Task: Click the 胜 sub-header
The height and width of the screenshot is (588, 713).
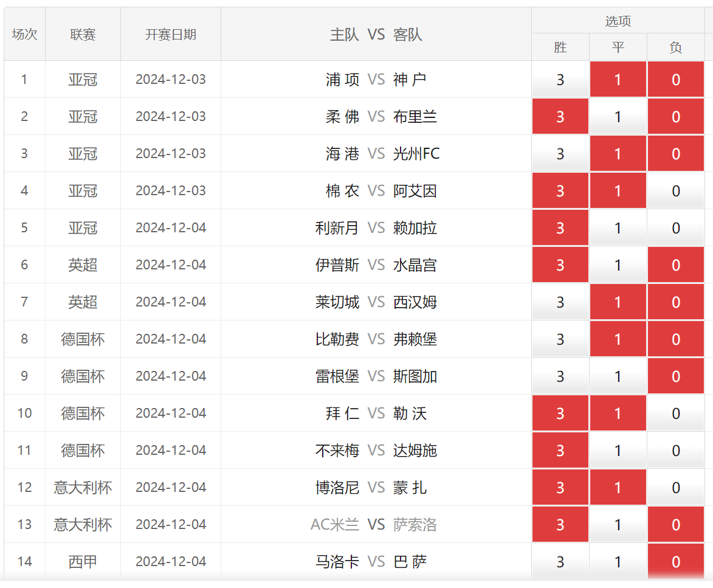Action: pos(560,47)
